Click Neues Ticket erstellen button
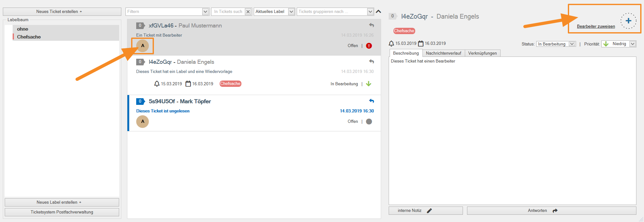644x222 pixels. [62, 12]
